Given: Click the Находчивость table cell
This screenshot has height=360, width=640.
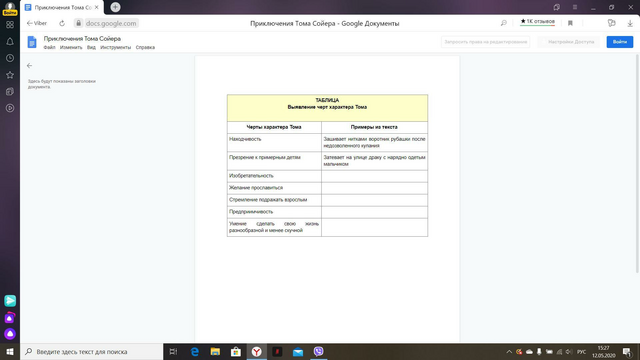Looking at the screenshot, I should 274,142.
